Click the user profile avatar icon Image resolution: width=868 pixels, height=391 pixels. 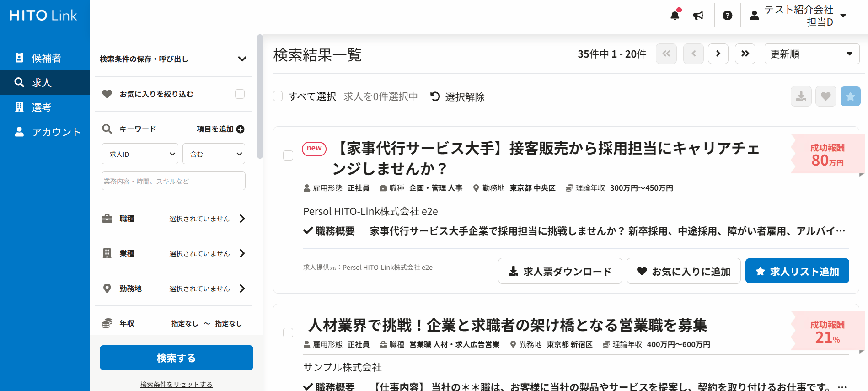click(x=755, y=16)
